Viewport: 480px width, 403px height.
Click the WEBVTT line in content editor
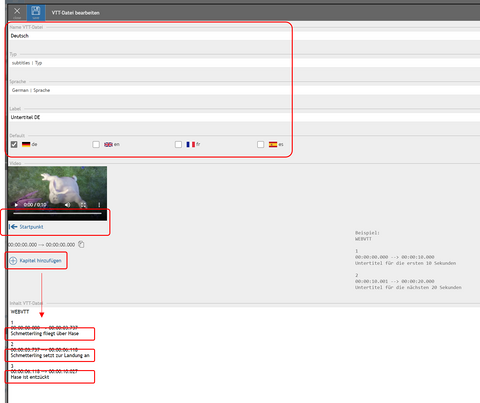click(x=20, y=312)
